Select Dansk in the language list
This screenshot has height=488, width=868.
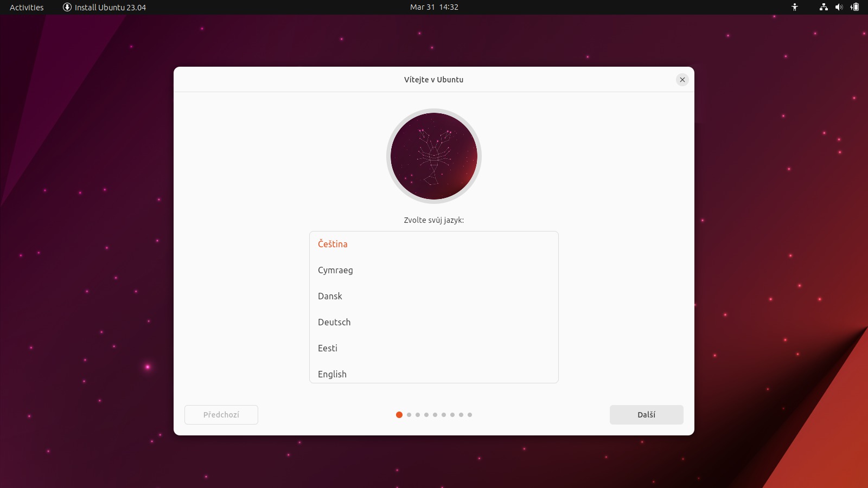click(330, 296)
